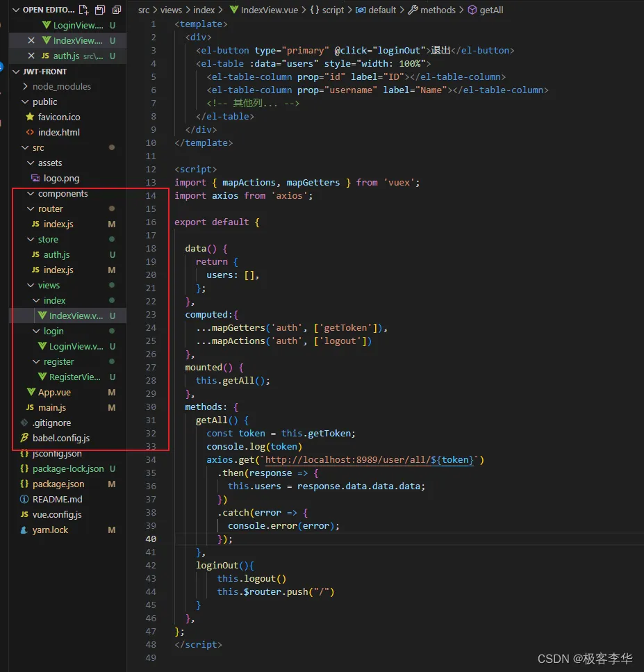Click the default breadcrumb segment
Viewport: 644px width, 672px height.
point(382,10)
